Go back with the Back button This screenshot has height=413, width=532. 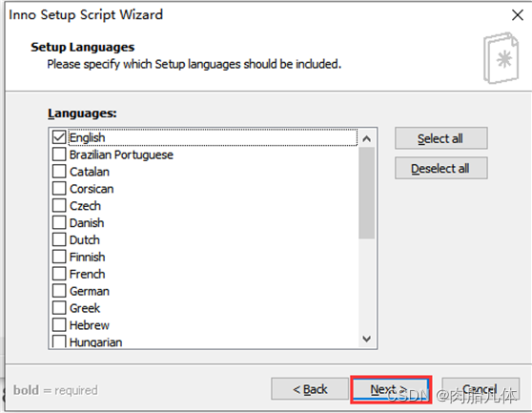[310, 389]
